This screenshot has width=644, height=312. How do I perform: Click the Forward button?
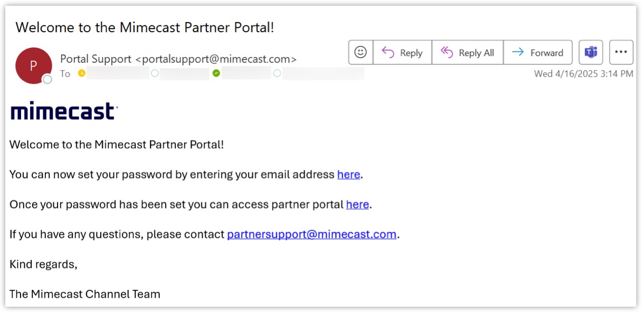coord(538,52)
